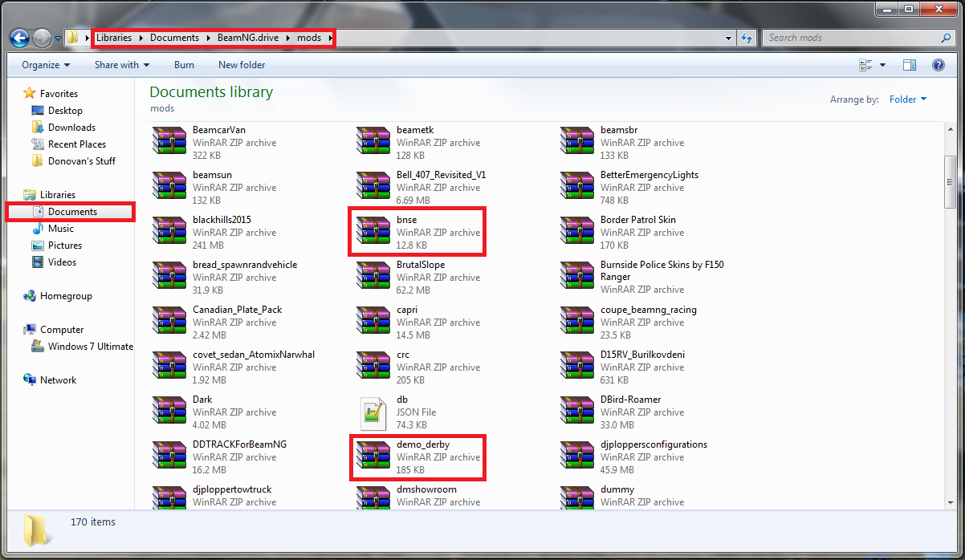This screenshot has width=965, height=560.
Task: Select Libraries in the navigation pane
Action: pyautogui.click(x=58, y=195)
